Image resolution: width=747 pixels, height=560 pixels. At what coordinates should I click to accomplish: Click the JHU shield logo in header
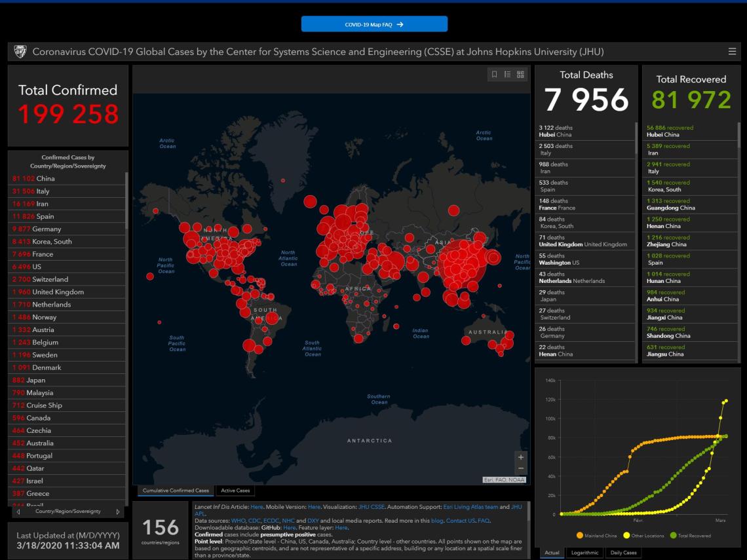[x=20, y=52]
